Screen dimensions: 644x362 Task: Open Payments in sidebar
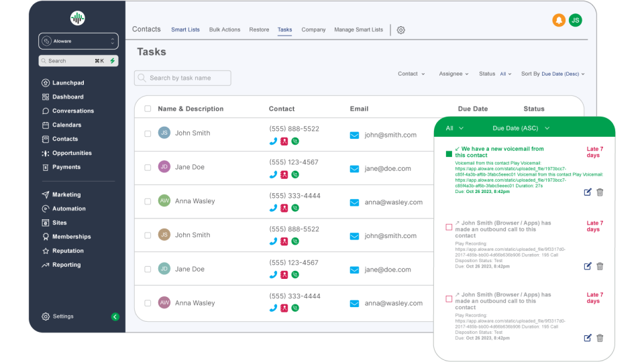61,167
